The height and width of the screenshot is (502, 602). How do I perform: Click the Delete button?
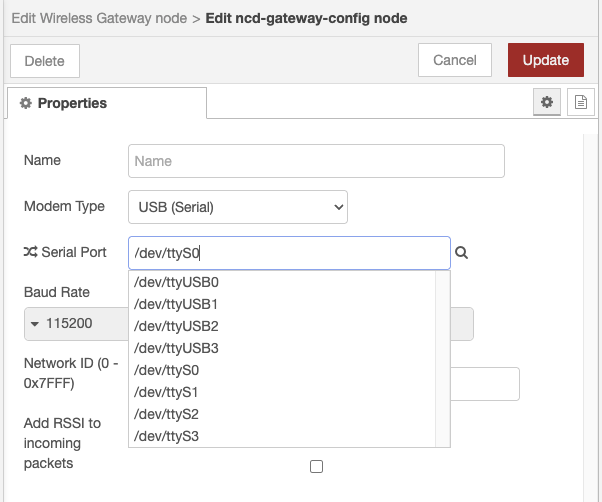click(45, 61)
